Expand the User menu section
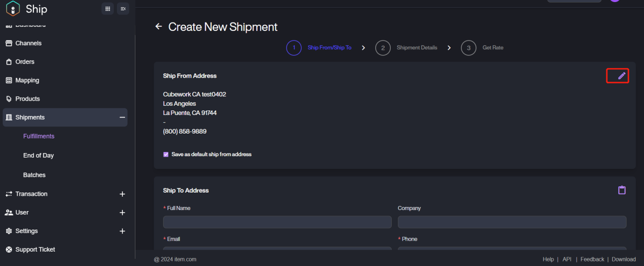The height and width of the screenshot is (266, 644). coord(122,213)
